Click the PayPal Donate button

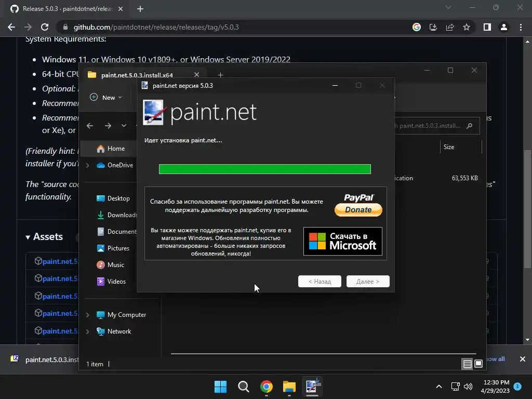click(x=358, y=205)
